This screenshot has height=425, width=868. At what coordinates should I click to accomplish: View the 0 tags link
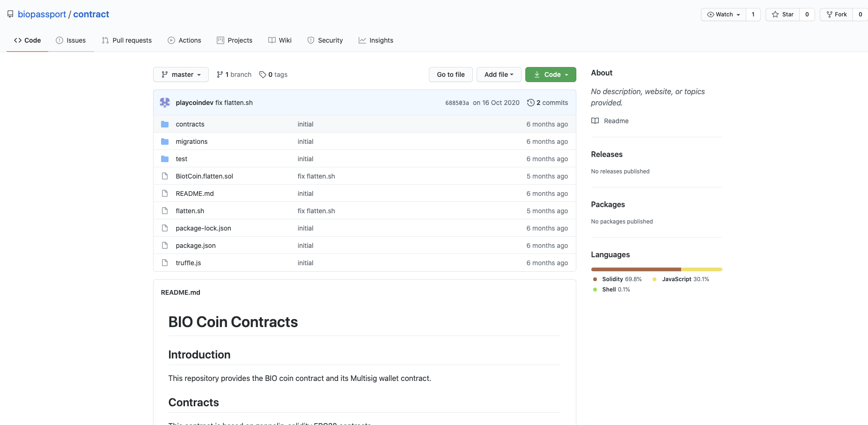pos(273,75)
